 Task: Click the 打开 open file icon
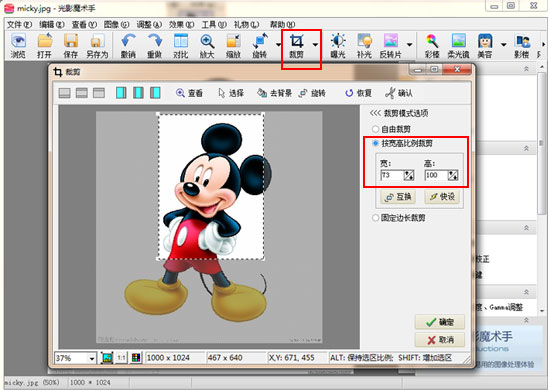pyautogui.click(x=44, y=46)
